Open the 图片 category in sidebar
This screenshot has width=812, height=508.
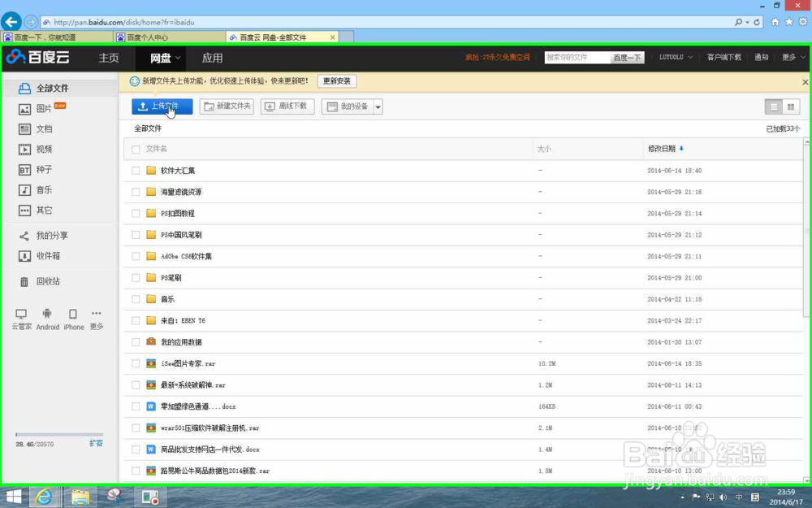pos(44,108)
